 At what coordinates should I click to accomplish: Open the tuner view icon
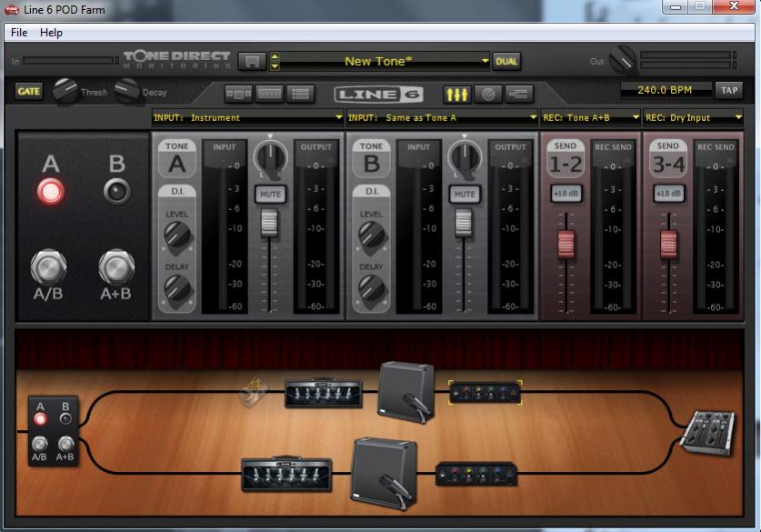[x=487, y=94]
